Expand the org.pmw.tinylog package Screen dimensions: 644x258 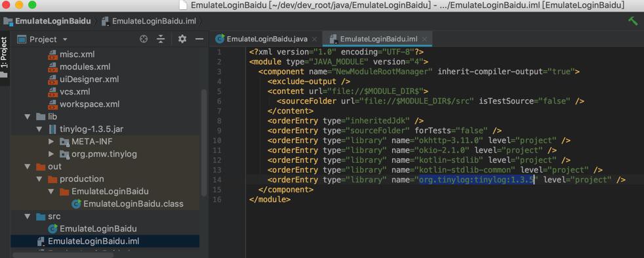51,154
